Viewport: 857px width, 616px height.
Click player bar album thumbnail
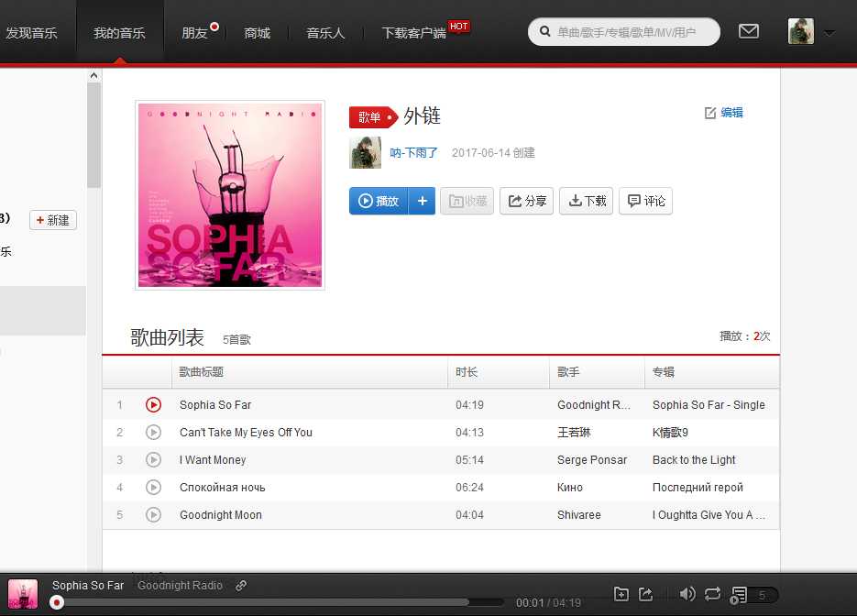click(23, 594)
